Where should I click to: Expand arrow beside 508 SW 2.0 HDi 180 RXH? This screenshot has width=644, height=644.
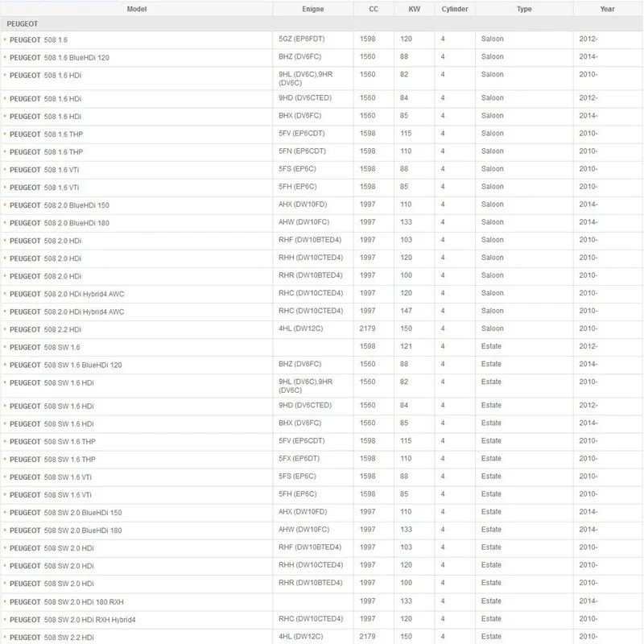pyautogui.click(x=5, y=601)
